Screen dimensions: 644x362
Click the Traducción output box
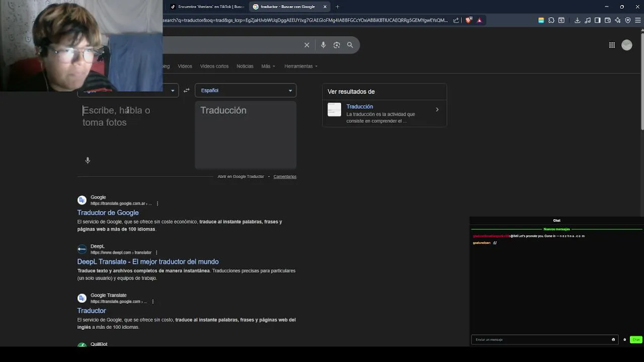point(246,135)
